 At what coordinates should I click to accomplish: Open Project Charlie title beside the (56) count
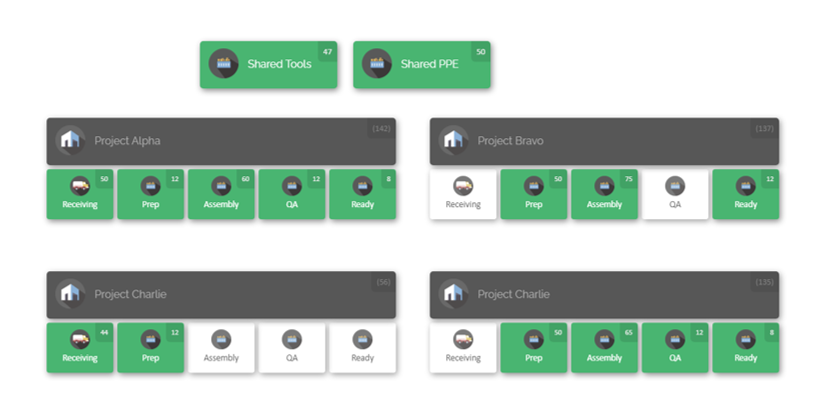(130, 294)
